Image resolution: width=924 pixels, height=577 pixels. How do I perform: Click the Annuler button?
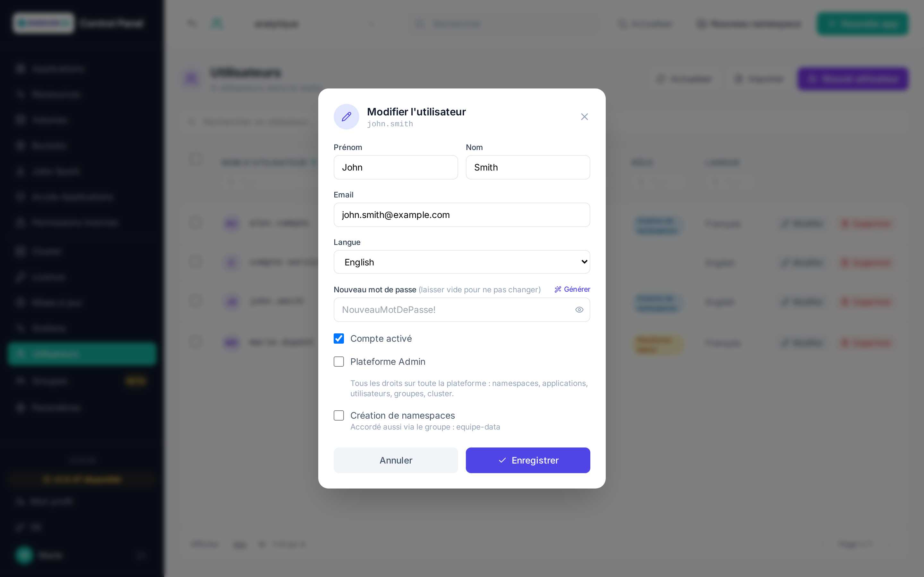(396, 460)
